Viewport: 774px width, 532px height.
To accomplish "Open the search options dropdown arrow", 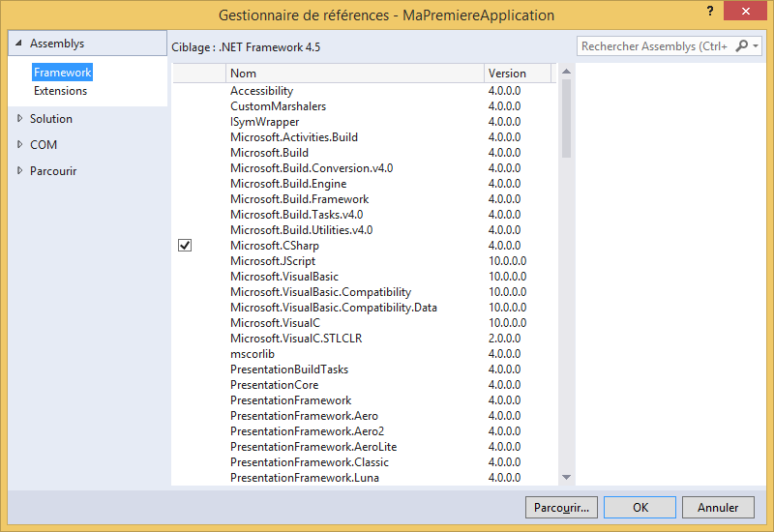I will tap(756, 46).
